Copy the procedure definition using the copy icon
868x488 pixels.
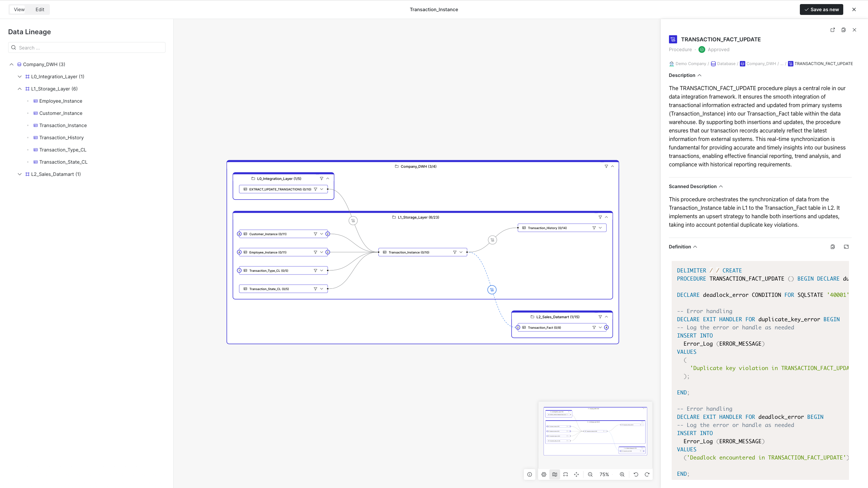(x=833, y=247)
